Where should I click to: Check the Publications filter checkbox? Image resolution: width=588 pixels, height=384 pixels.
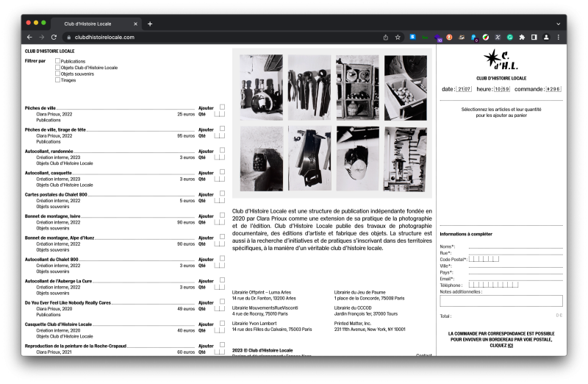coord(58,61)
